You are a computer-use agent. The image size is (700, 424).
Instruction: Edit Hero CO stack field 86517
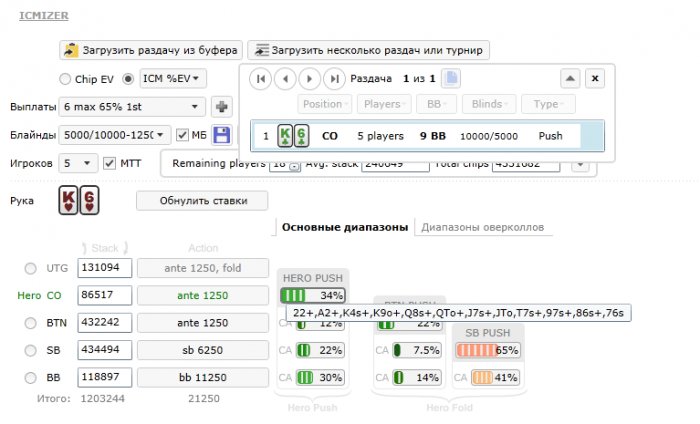(x=105, y=295)
